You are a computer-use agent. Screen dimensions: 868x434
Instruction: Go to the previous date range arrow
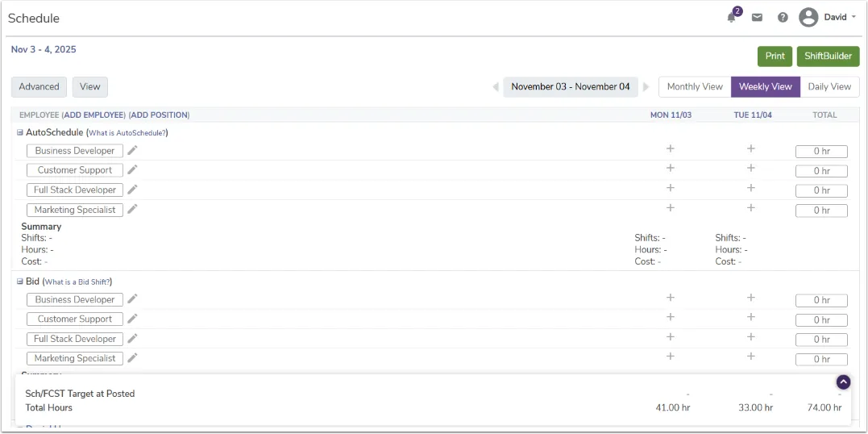coord(496,87)
